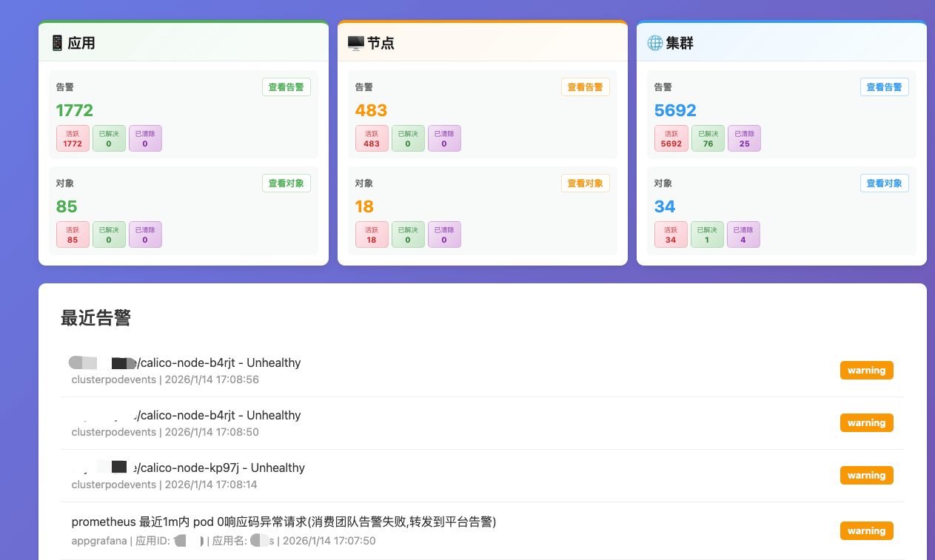Select the 活跃 1772 badge under 应用 alerts
This screenshot has height=560, width=935.
click(x=73, y=138)
